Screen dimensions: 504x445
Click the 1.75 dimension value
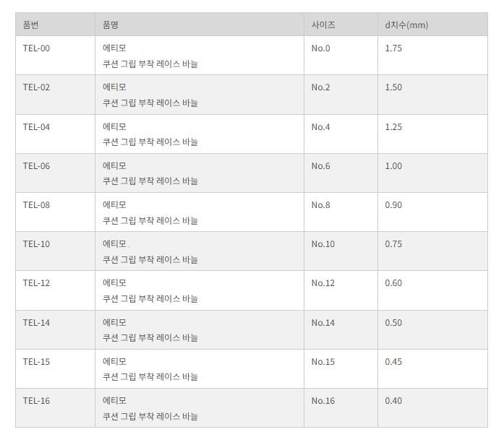pyautogui.click(x=393, y=48)
